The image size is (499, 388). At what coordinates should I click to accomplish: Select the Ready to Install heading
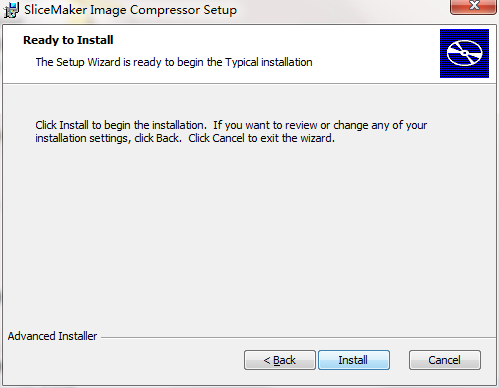[x=68, y=40]
